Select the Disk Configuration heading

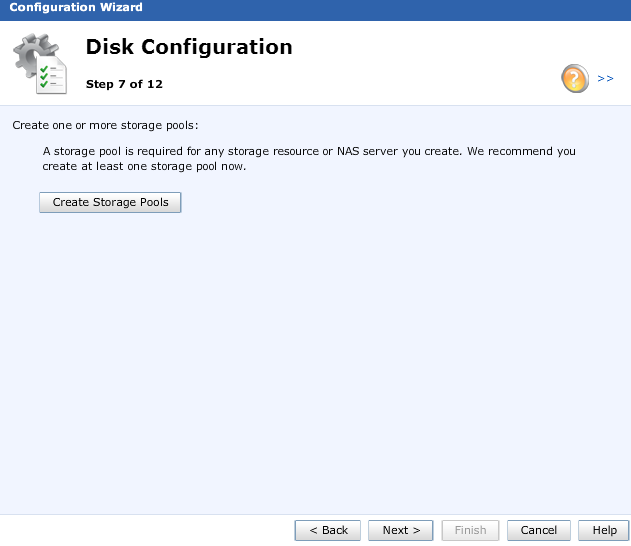tap(189, 47)
